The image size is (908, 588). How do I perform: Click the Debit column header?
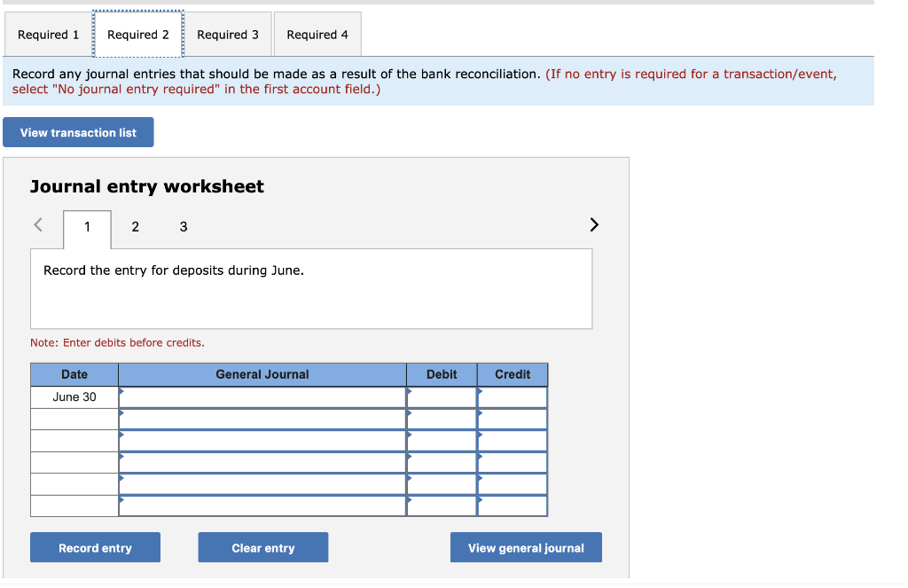pyautogui.click(x=442, y=375)
